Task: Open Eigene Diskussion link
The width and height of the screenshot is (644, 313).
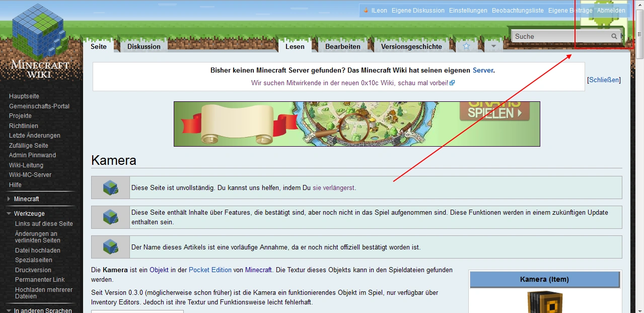Action: pos(418,11)
